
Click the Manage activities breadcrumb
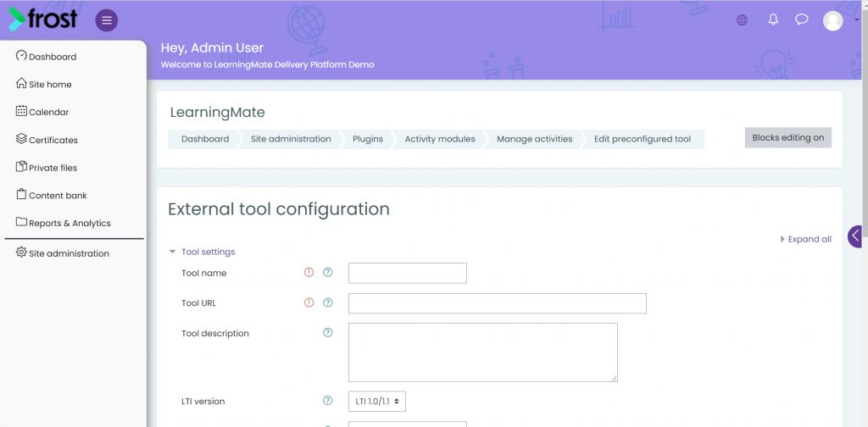534,140
